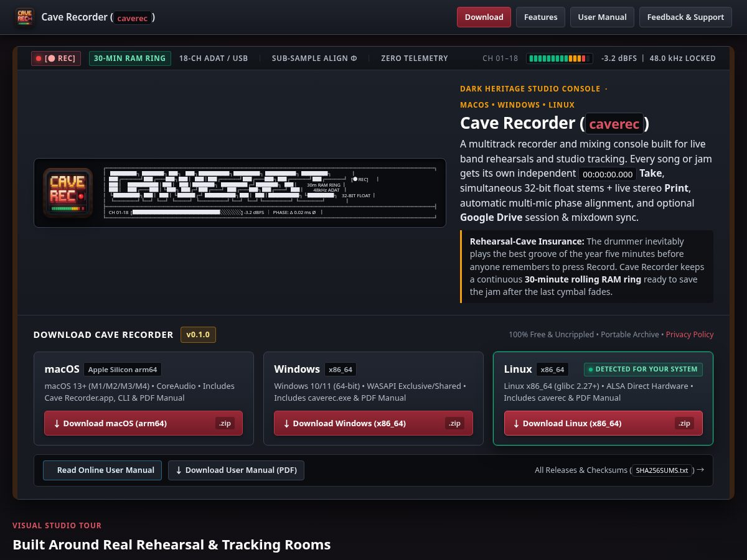
Task: Open the Features nav item
Action: tap(540, 17)
